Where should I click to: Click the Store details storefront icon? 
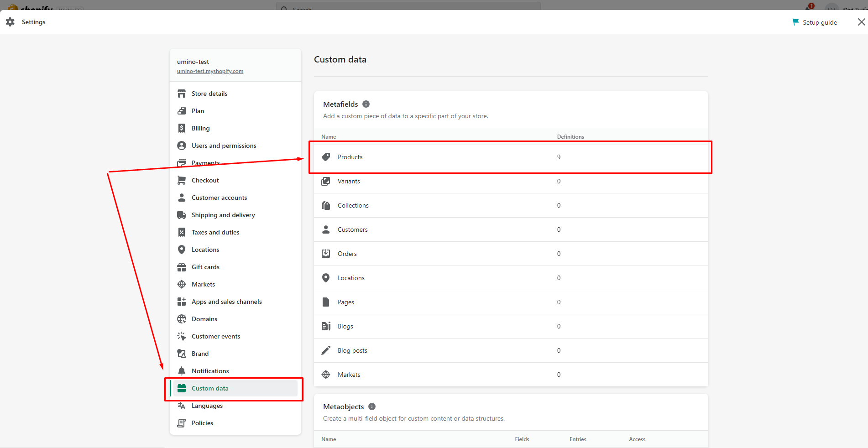(182, 94)
